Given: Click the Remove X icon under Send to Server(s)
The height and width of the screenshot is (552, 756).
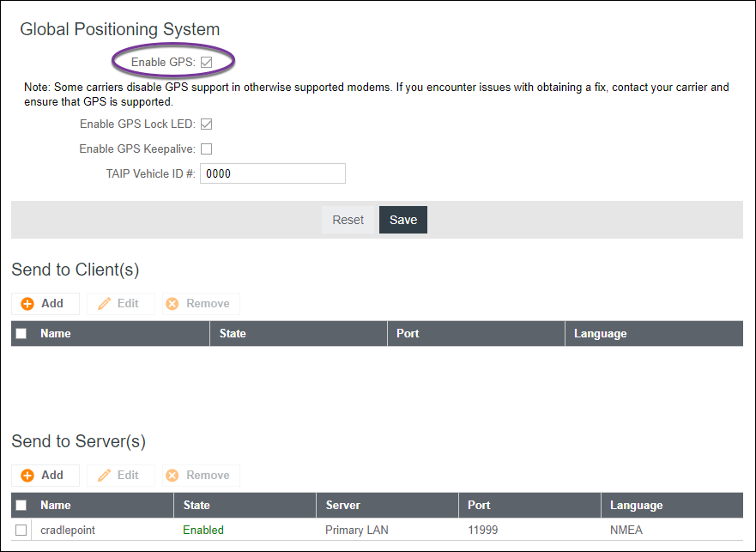Looking at the screenshot, I should (x=172, y=476).
